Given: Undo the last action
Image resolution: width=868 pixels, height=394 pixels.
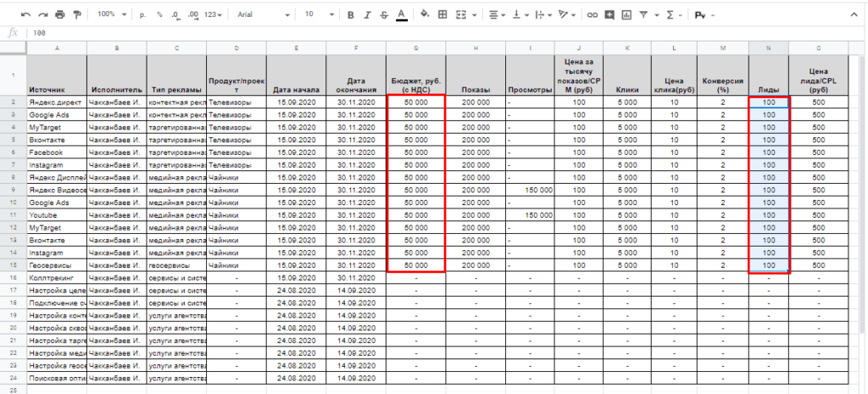Looking at the screenshot, I should pyautogui.click(x=25, y=15).
